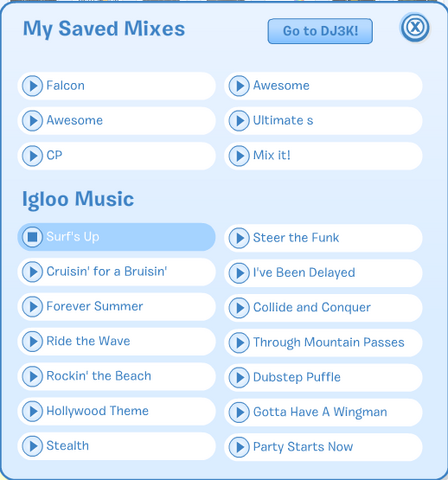The image size is (448, 480).
Task: Play the Ultimate s mix
Action: 239,121
